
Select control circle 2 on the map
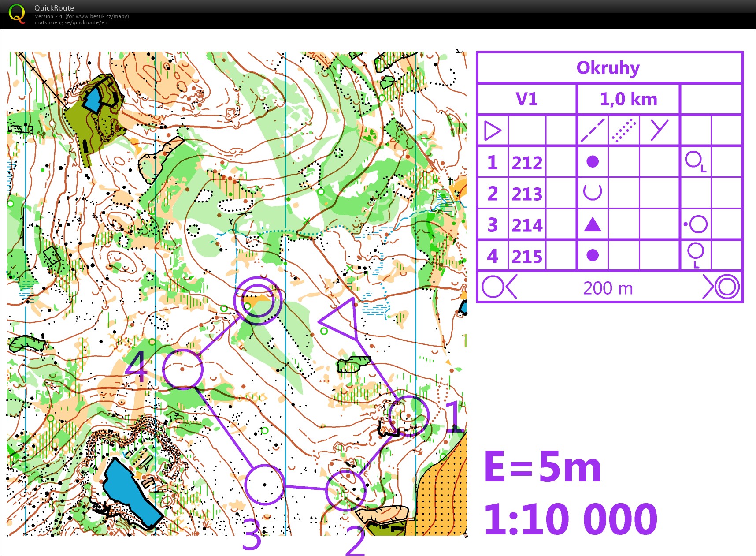coord(346,490)
